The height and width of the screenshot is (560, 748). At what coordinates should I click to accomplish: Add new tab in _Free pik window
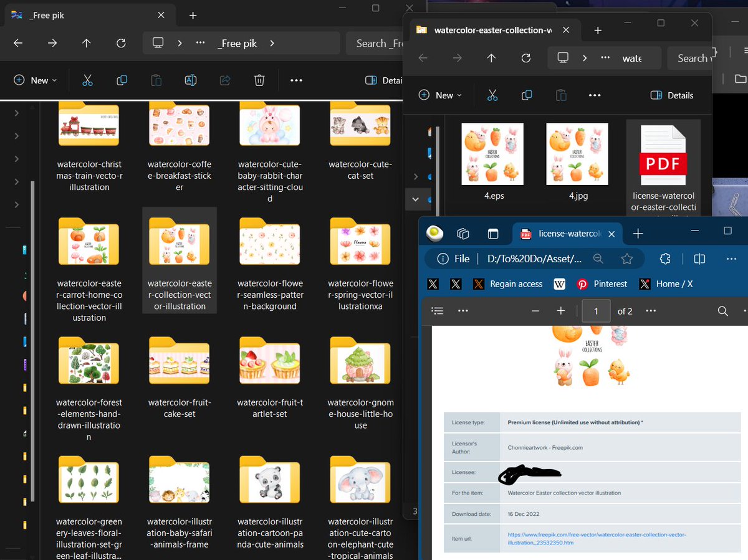(193, 16)
